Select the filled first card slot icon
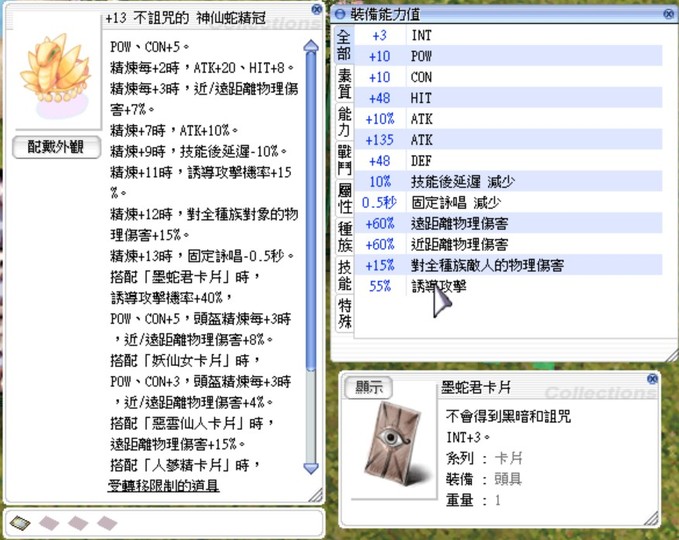This screenshot has height=540, width=679. (21, 522)
